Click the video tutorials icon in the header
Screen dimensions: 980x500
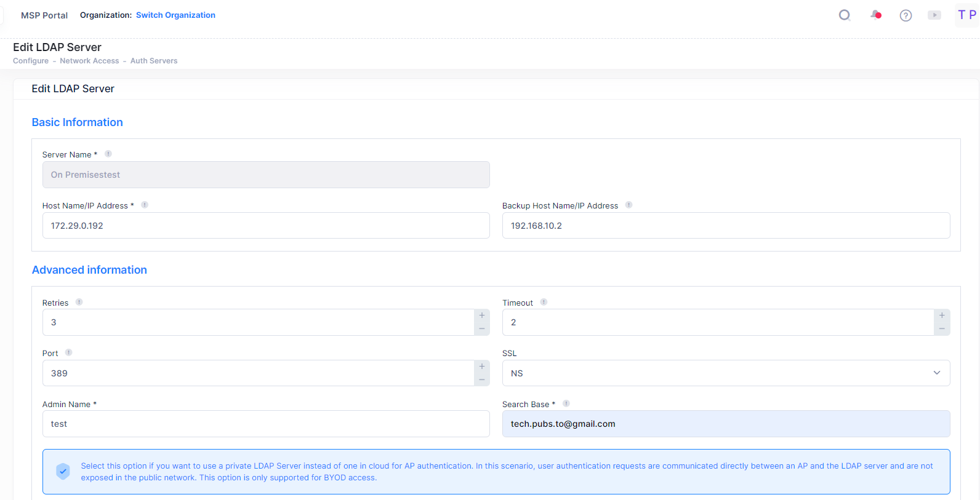tap(934, 15)
